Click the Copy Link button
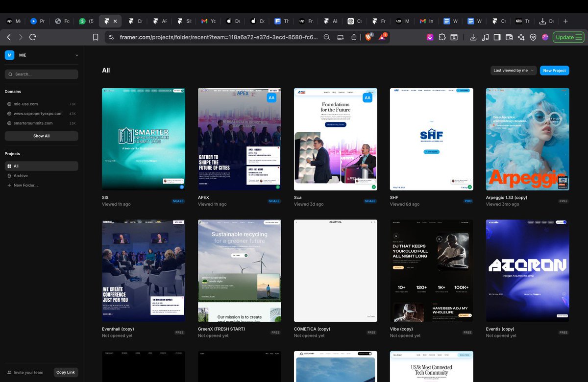588x382 pixels. click(66, 372)
